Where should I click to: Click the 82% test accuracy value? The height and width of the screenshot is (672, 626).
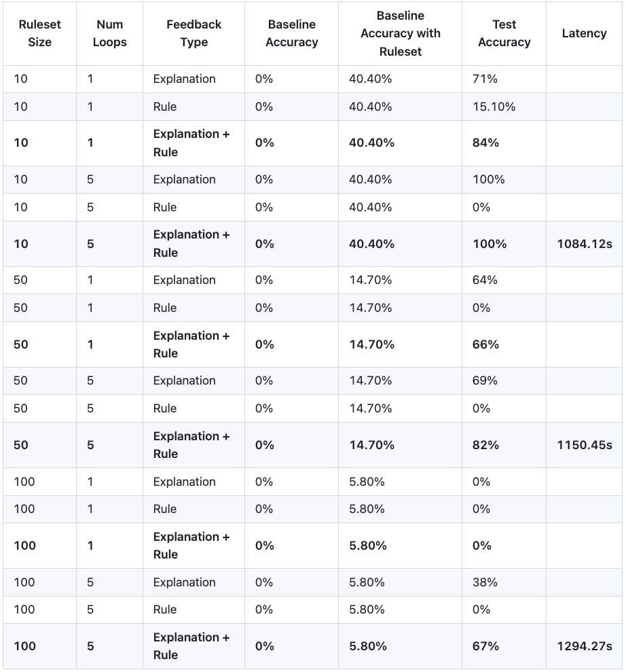(x=485, y=445)
